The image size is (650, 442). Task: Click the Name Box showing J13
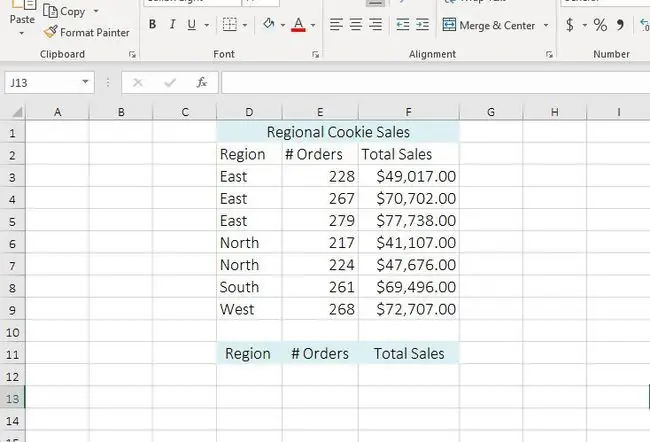42,83
